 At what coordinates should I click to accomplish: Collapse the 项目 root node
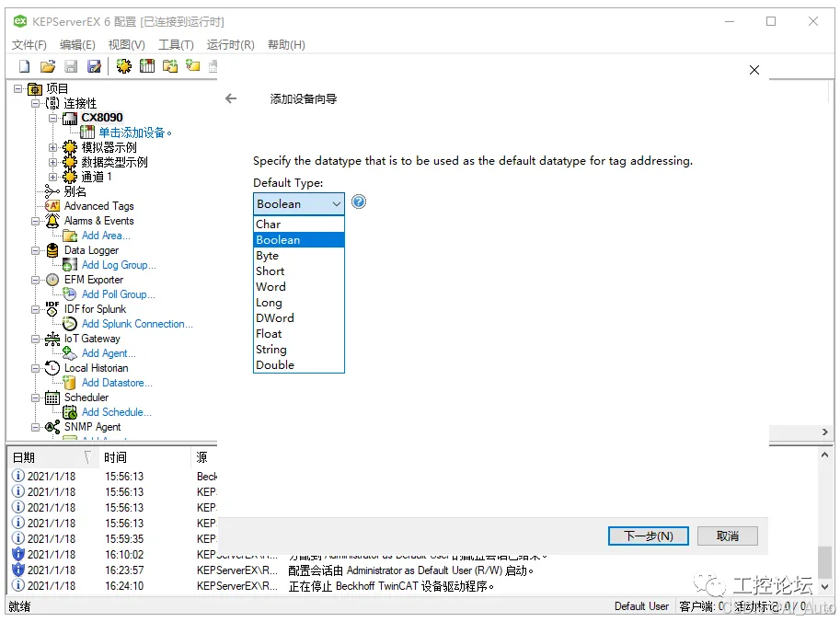click(18, 89)
